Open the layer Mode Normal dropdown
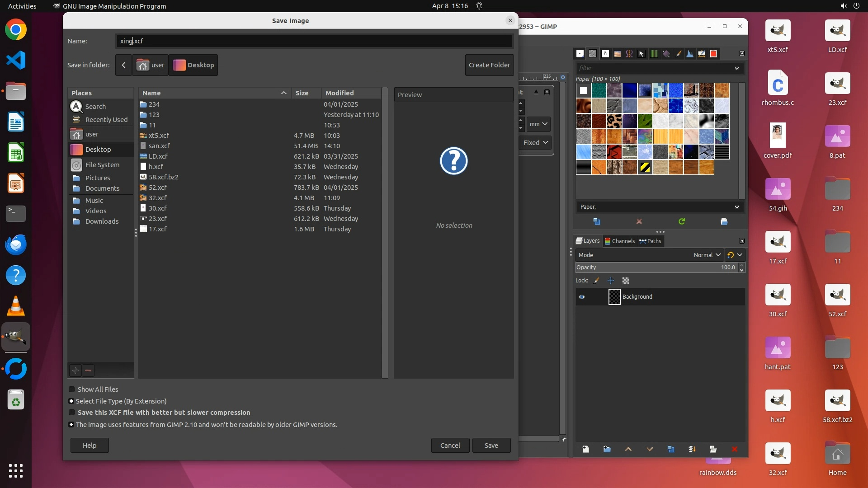The height and width of the screenshot is (488, 868). 707,255
